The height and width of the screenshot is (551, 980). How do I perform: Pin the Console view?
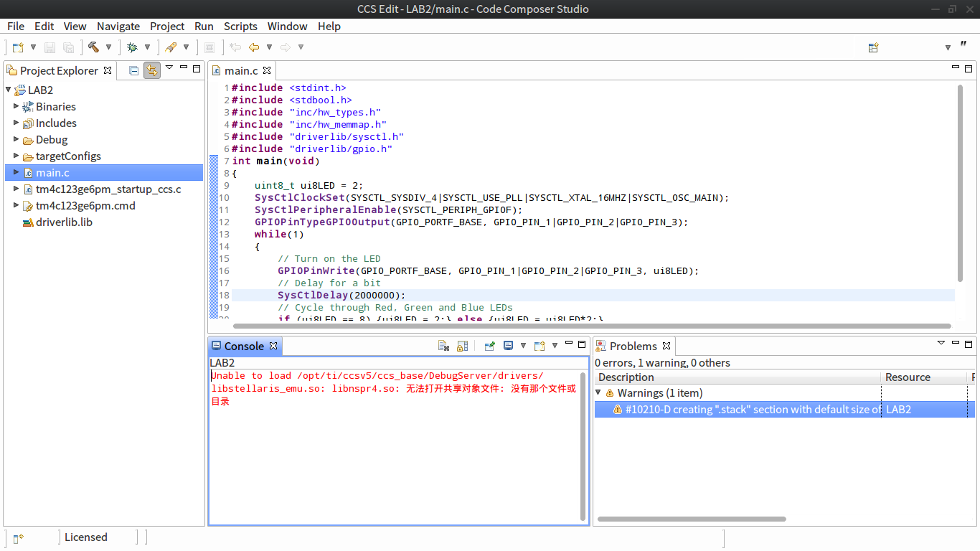click(490, 346)
